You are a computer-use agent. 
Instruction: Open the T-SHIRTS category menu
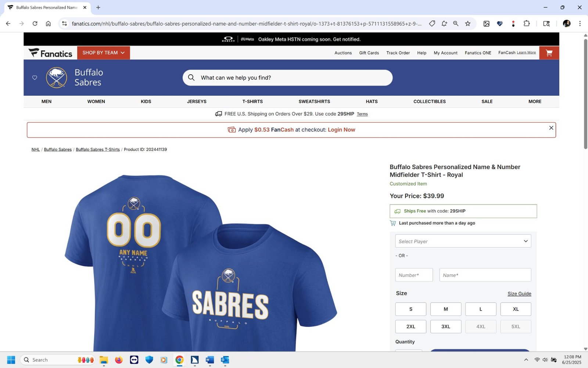tap(252, 102)
